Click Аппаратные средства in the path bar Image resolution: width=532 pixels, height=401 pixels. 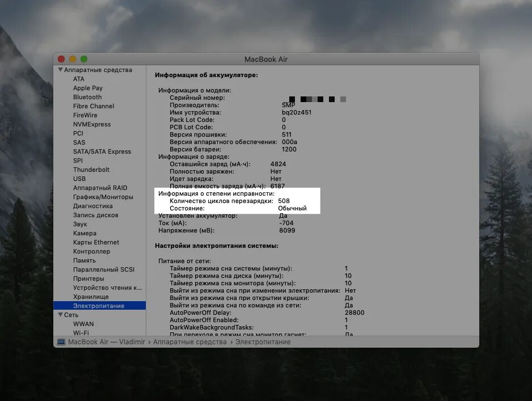pos(189,342)
